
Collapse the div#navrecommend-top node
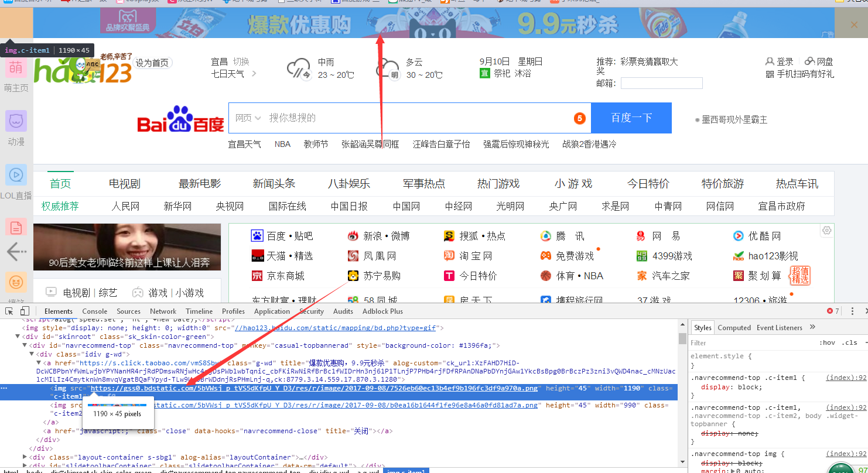25,345
